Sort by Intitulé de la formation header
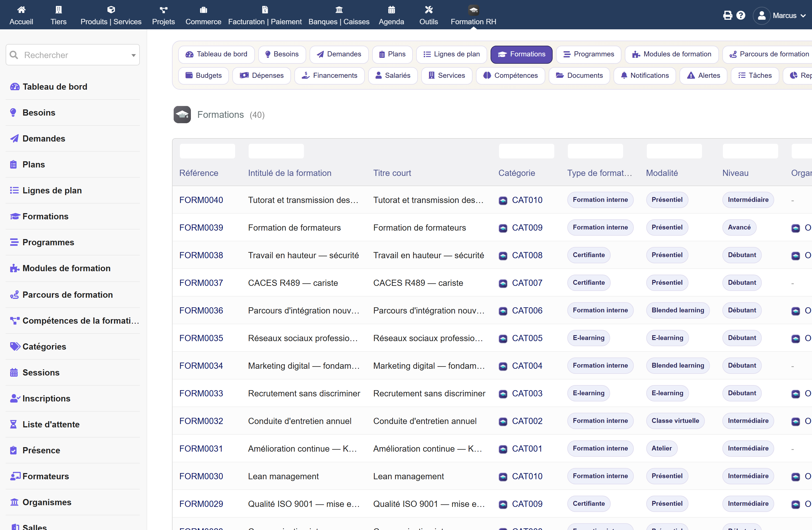 click(x=290, y=173)
